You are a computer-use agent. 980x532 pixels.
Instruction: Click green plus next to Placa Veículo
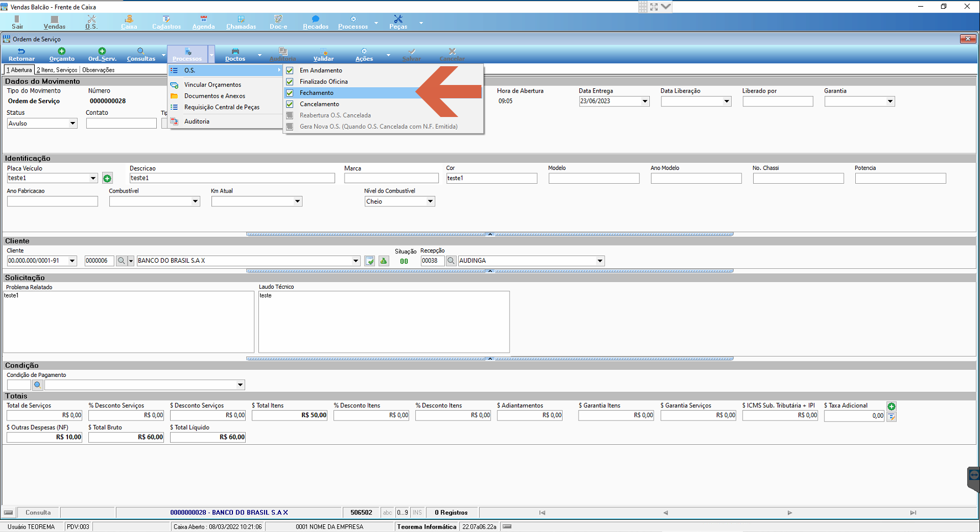click(107, 178)
